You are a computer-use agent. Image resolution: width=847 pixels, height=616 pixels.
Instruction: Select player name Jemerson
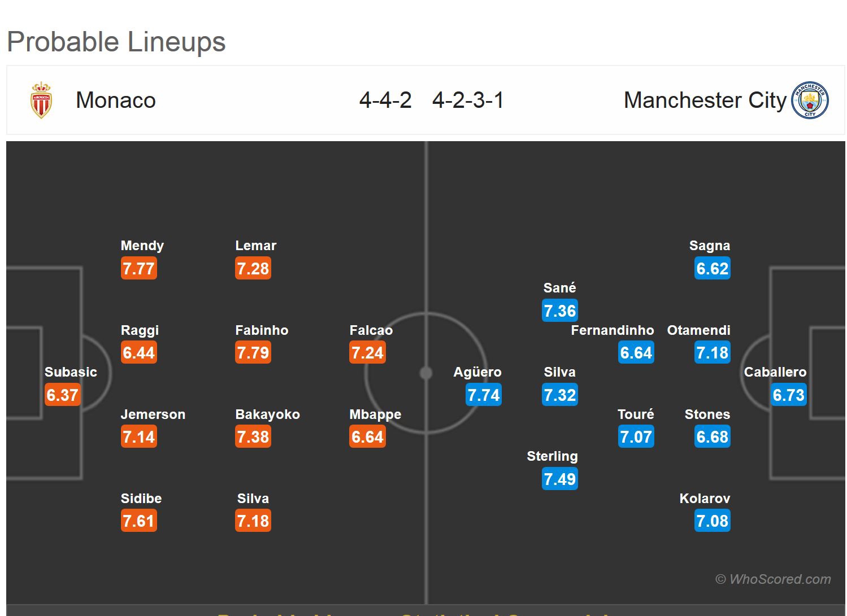[153, 414]
